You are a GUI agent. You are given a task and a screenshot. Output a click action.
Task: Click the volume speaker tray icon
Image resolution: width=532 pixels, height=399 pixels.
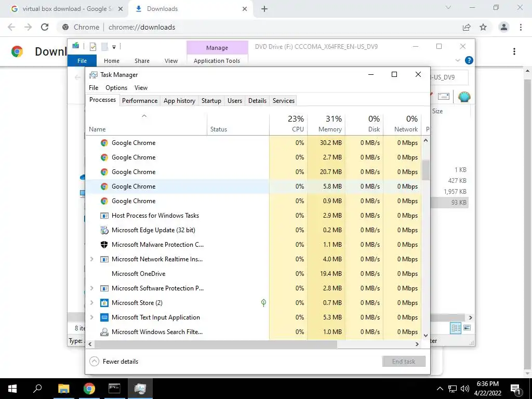pyautogui.click(x=465, y=389)
